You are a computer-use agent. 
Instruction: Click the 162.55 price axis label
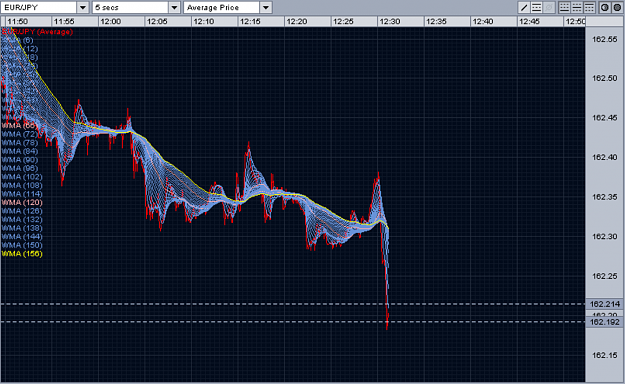pyautogui.click(x=605, y=39)
